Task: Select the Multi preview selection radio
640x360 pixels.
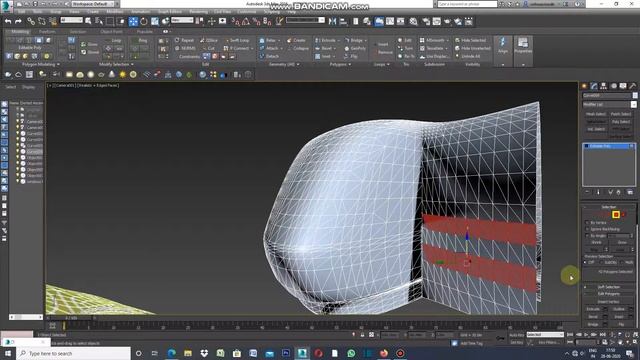Action: click(622, 262)
